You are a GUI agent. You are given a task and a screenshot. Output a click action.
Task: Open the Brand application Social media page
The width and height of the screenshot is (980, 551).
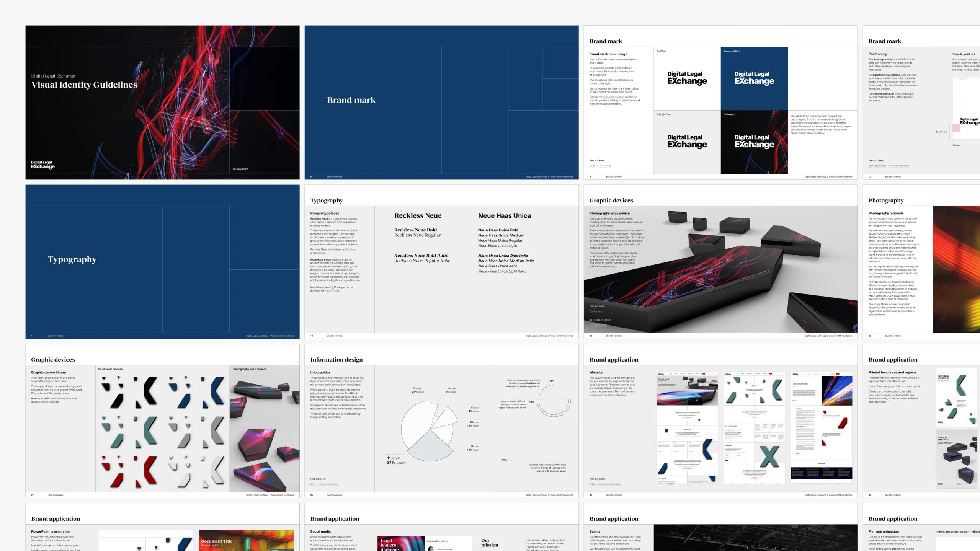point(441,527)
